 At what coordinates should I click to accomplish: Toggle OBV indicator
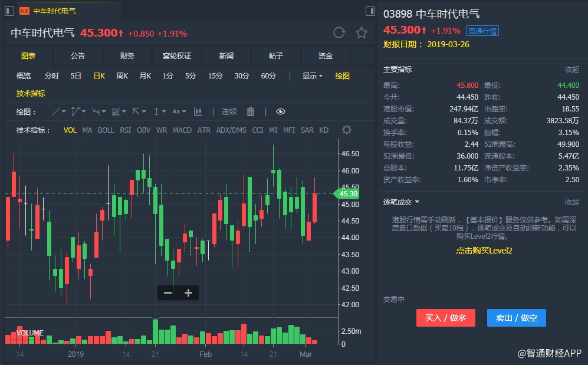click(144, 130)
